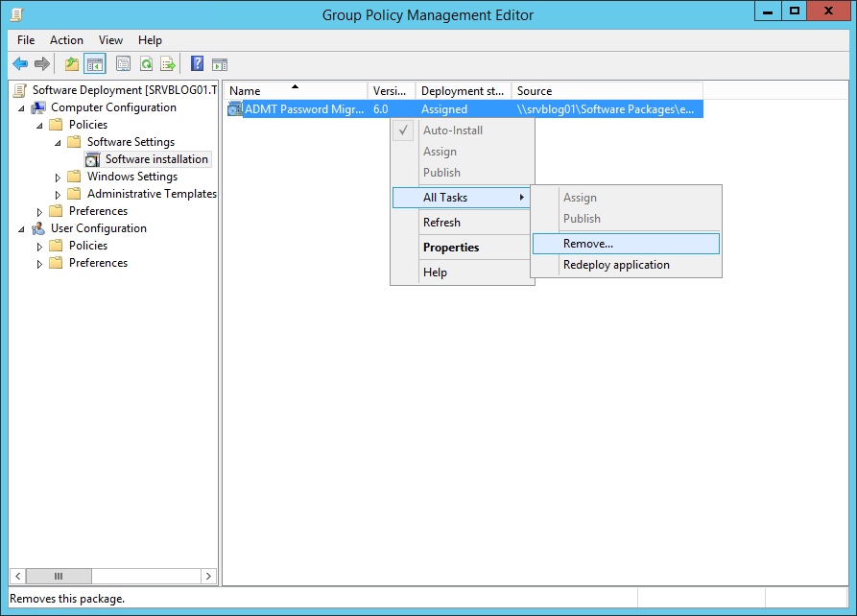Collapse the Computer Configuration tree node
Image resolution: width=857 pixels, height=616 pixels.
pos(21,107)
